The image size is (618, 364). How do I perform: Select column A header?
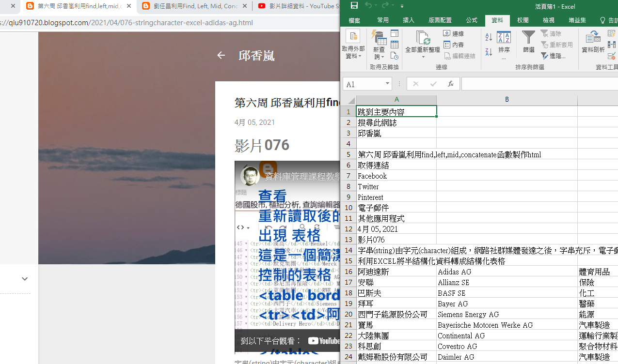pyautogui.click(x=396, y=100)
